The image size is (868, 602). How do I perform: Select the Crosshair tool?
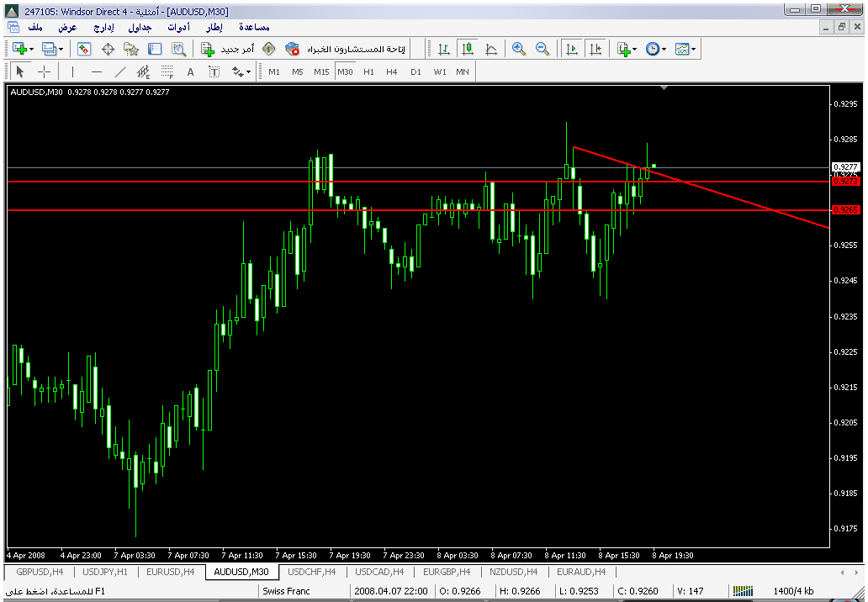point(44,71)
